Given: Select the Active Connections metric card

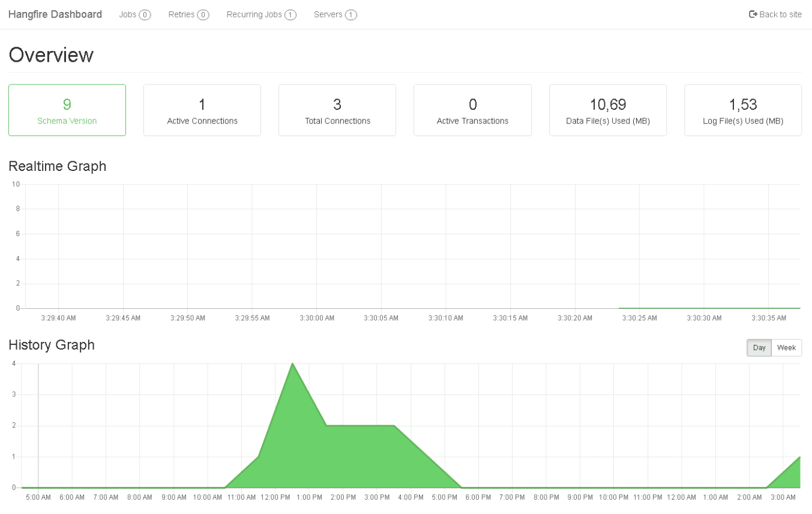Looking at the screenshot, I should click(202, 110).
